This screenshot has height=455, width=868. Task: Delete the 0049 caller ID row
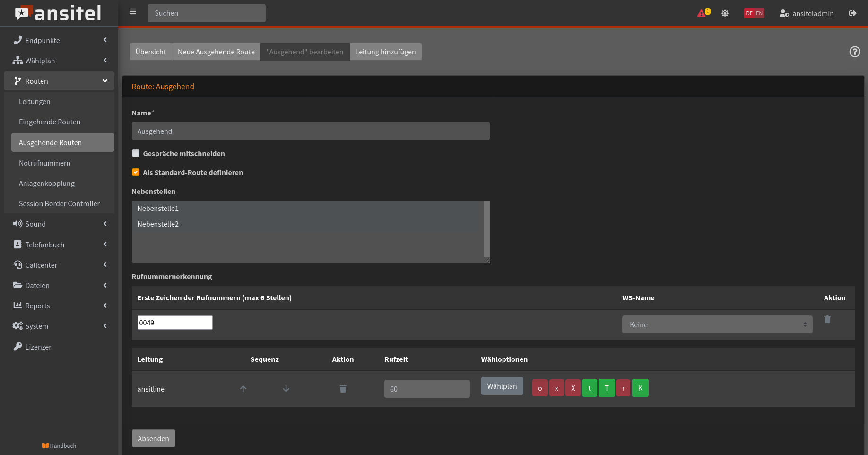(x=827, y=320)
